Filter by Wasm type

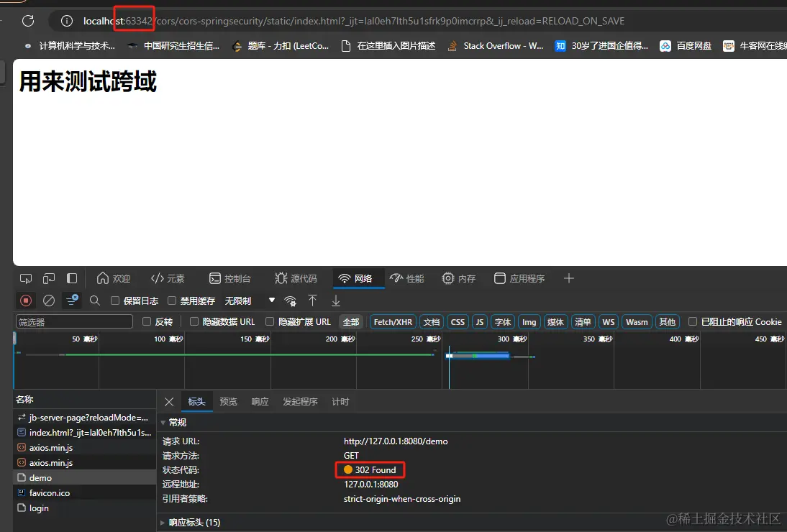click(x=637, y=322)
